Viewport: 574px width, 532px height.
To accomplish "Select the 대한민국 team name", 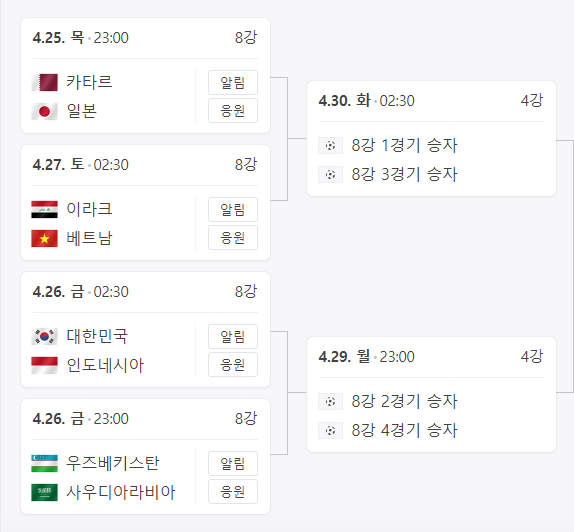I will [97, 336].
